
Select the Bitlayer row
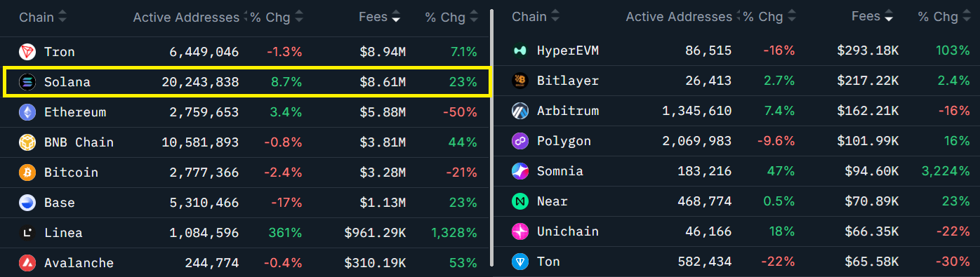pyautogui.click(x=737, y=81)
